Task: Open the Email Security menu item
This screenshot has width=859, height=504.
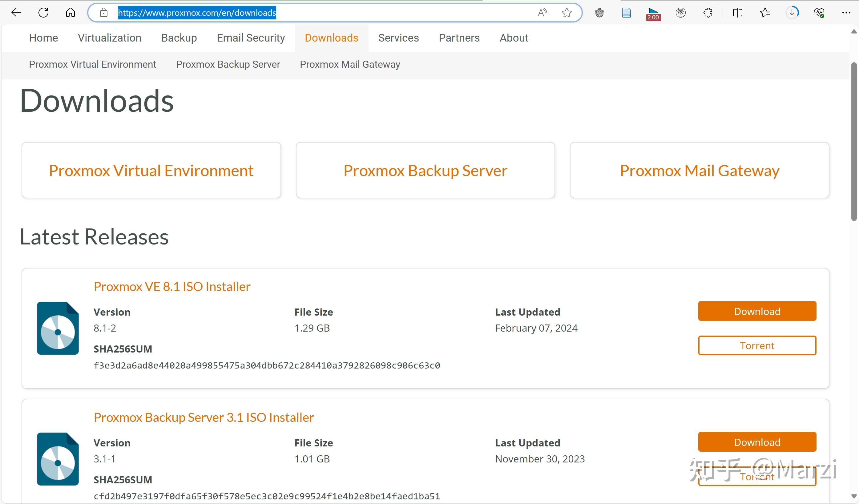Action: coord(251,38)
